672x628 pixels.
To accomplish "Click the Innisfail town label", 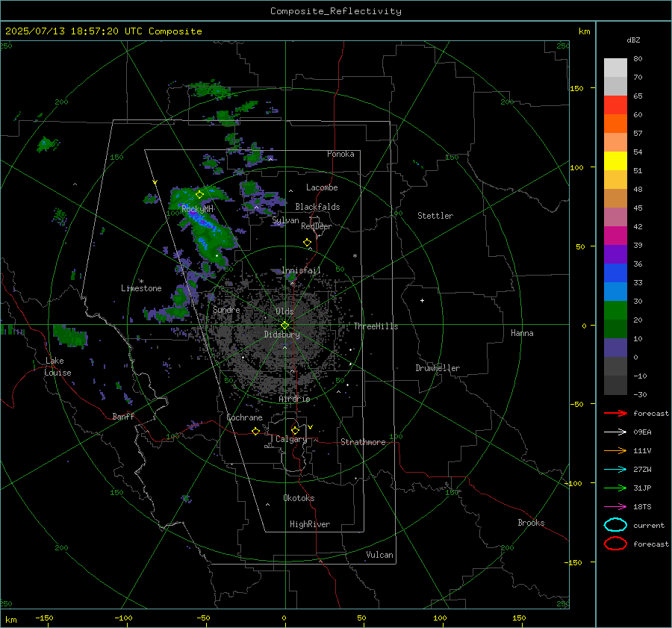I will 301,270.
